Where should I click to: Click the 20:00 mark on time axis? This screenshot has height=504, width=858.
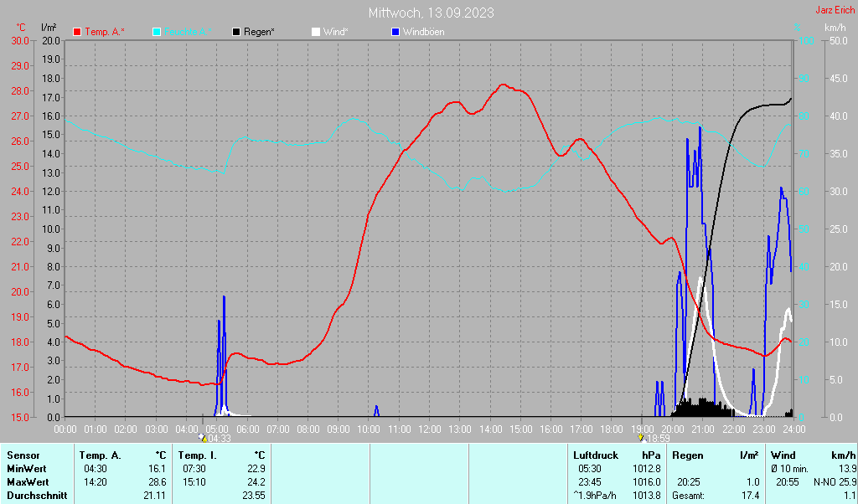[x=673, y=429]
